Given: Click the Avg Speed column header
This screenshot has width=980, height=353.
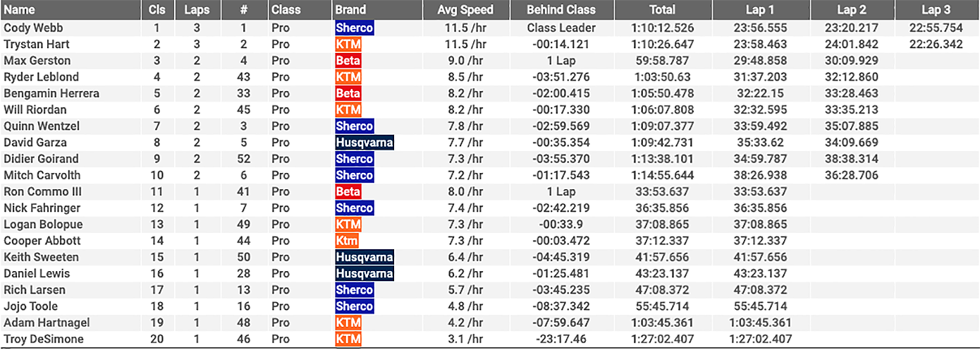Looking at the screenshot, I should 465,10.
